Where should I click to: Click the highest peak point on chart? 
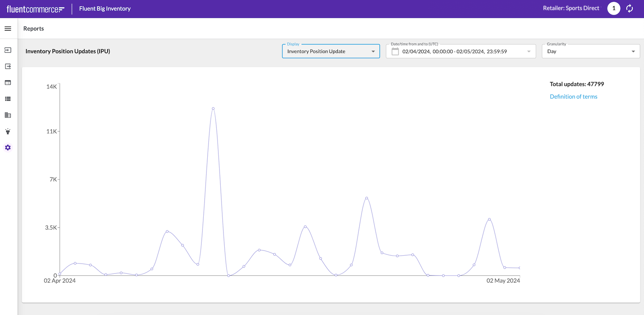[213, 108]
